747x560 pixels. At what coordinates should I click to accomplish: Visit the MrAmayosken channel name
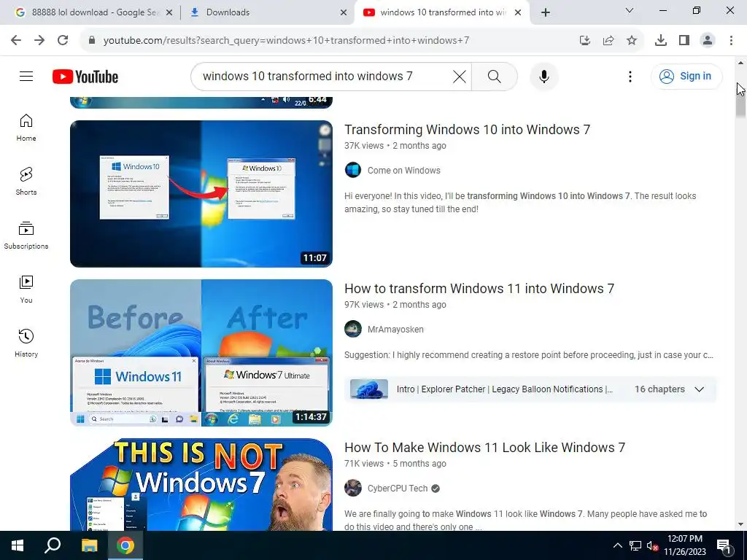[395, 330]
